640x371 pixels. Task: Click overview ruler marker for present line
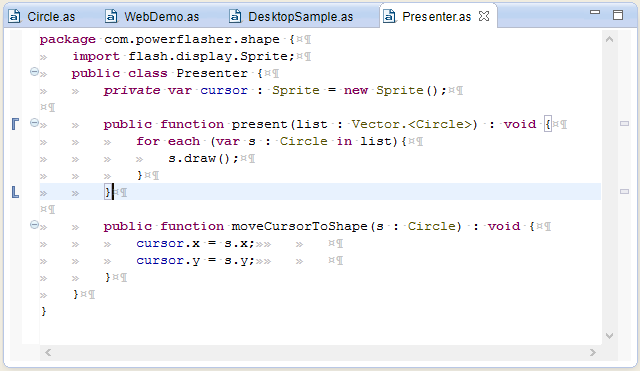coord(624,124)
